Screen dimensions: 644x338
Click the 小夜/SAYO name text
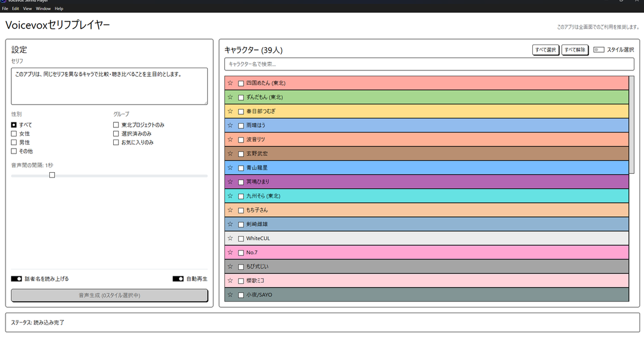click(259, 295)
